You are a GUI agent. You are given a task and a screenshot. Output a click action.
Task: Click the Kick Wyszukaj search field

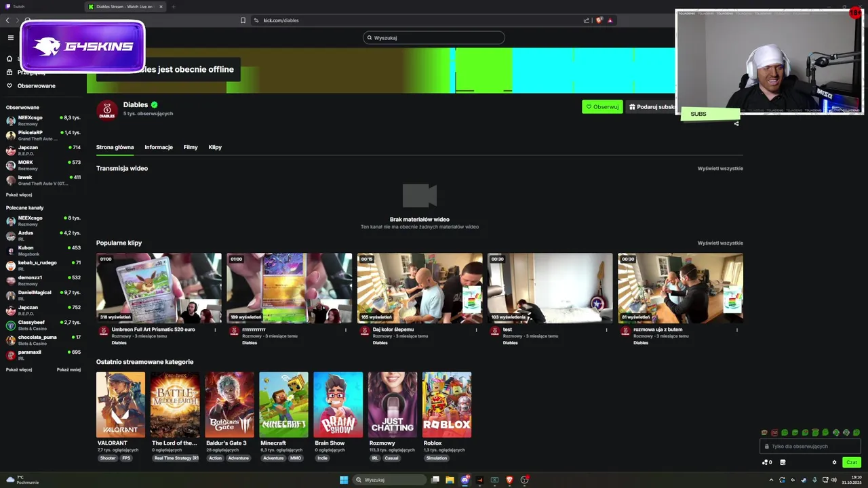(434, 38)
